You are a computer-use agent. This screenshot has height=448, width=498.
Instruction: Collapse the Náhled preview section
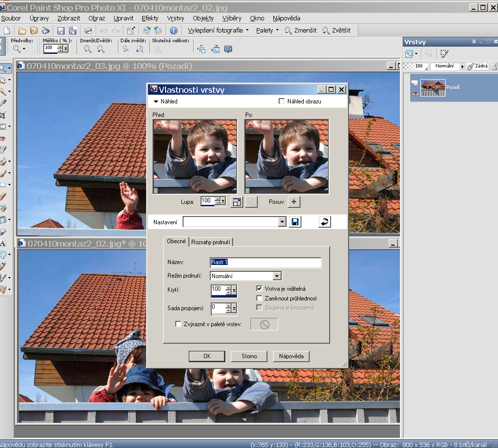156,101
